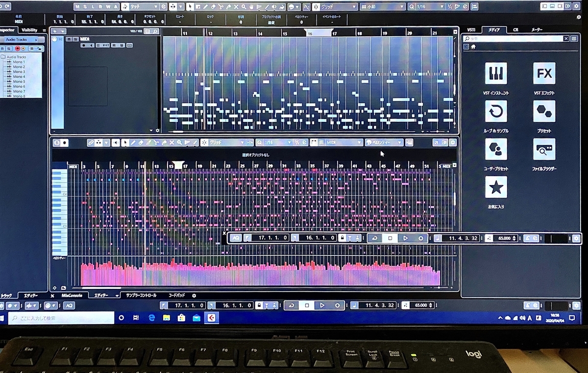Enable record on the MIDI track

click(x=84, y=46)
